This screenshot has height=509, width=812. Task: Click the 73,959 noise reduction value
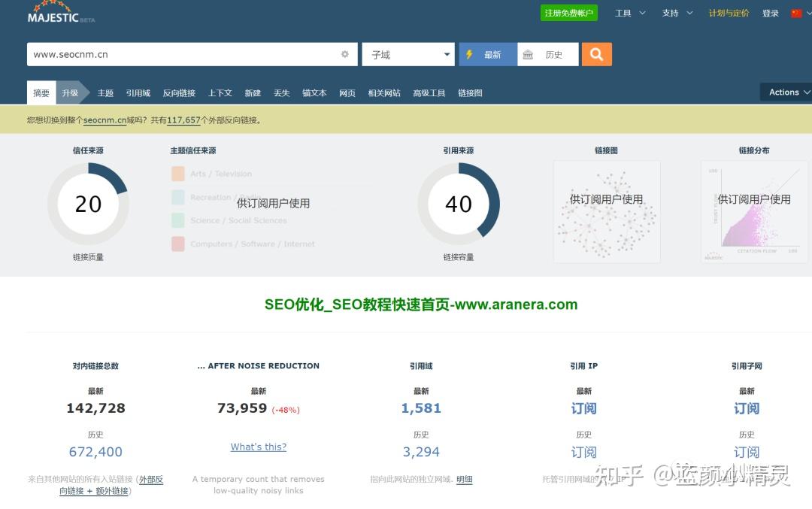[x=242, y=408]
